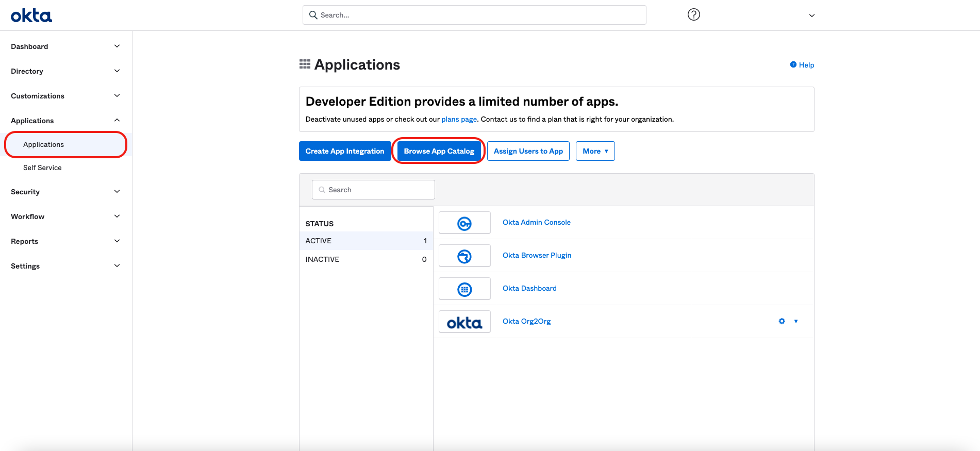
Task: Open the user account dropdown arrow
Action: 811,15
